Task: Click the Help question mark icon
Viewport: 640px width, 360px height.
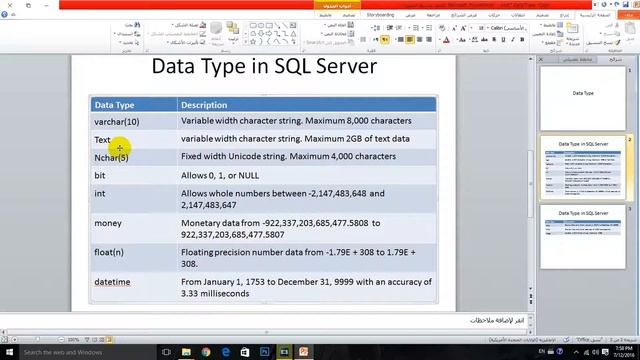Action: coord(4,14)
